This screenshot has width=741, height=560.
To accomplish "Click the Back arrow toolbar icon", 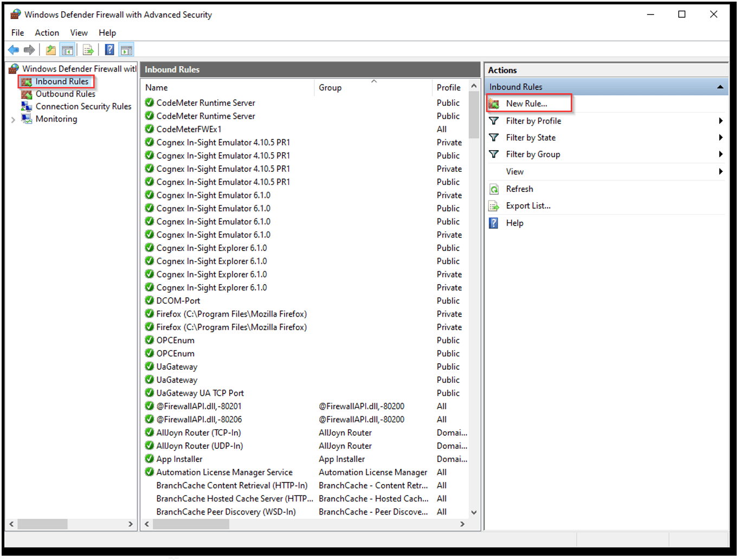I will click(14, 50).
